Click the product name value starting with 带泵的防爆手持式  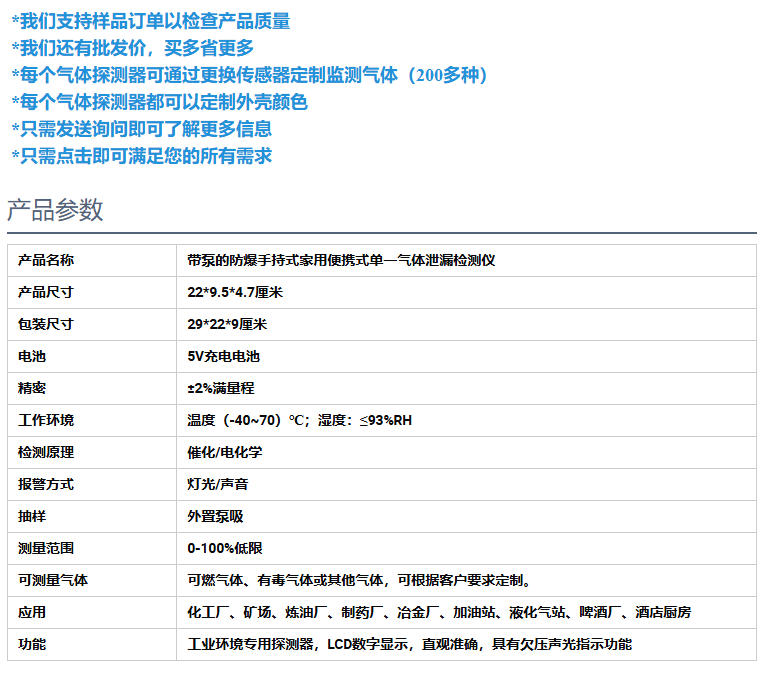(341, 260)
